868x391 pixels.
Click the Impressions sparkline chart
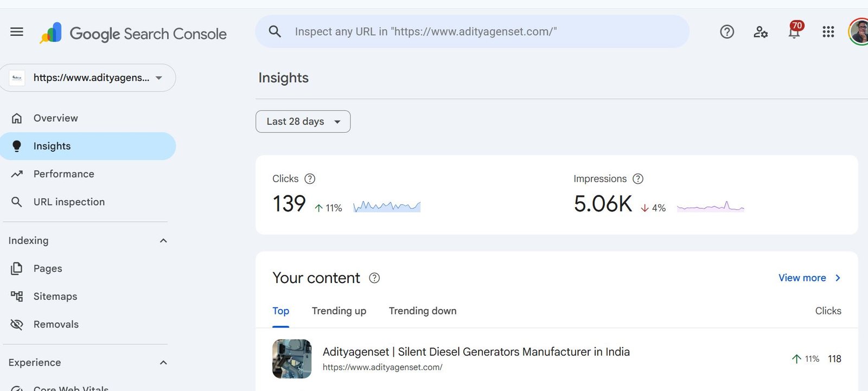[711, 207]
